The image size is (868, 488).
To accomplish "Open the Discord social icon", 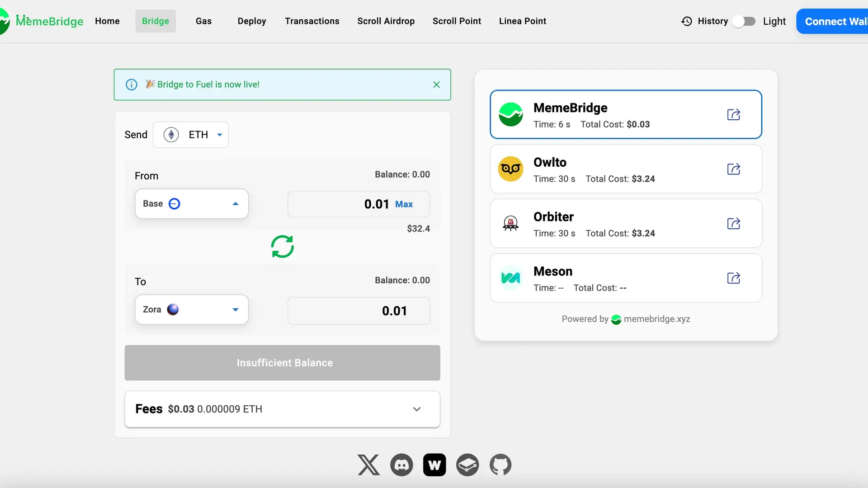I will pyautogui.click(x=401, y=465).
